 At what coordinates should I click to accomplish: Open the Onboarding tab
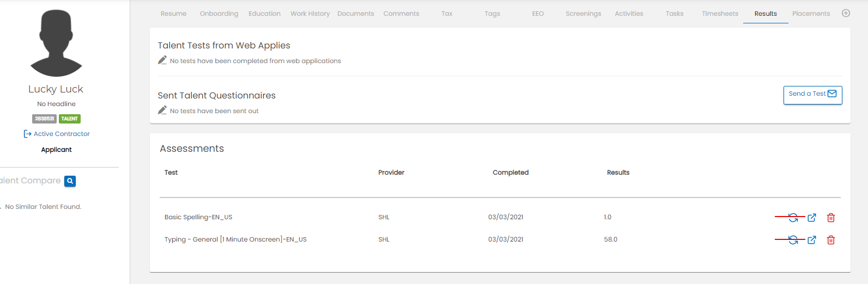219,14
